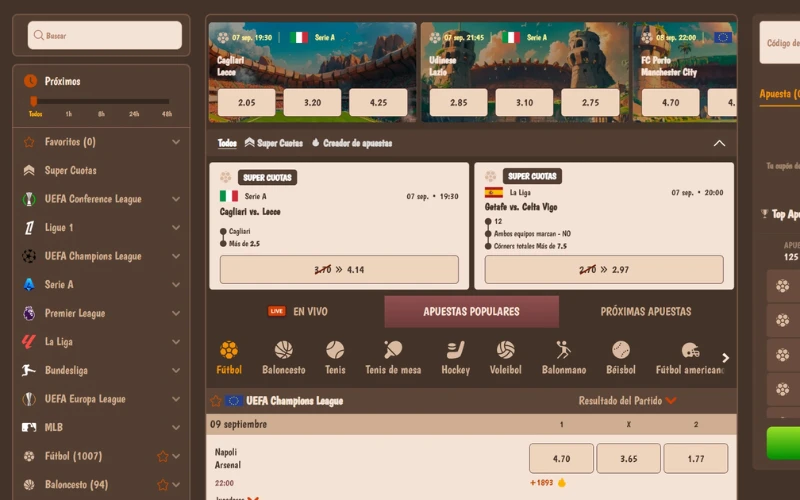Expand the UEFA Conference League list
The image size is (800, 500).
click(x=176, y=199)
